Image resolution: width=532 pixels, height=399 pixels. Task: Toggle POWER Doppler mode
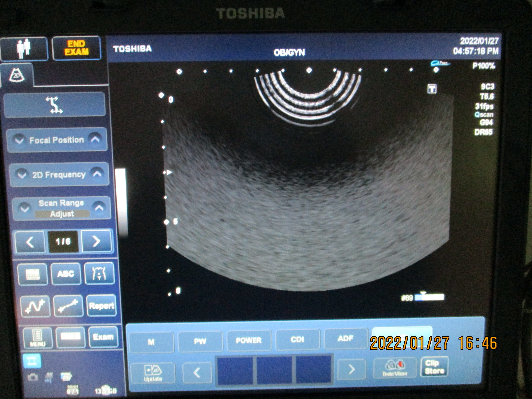(x=249, y=341)
